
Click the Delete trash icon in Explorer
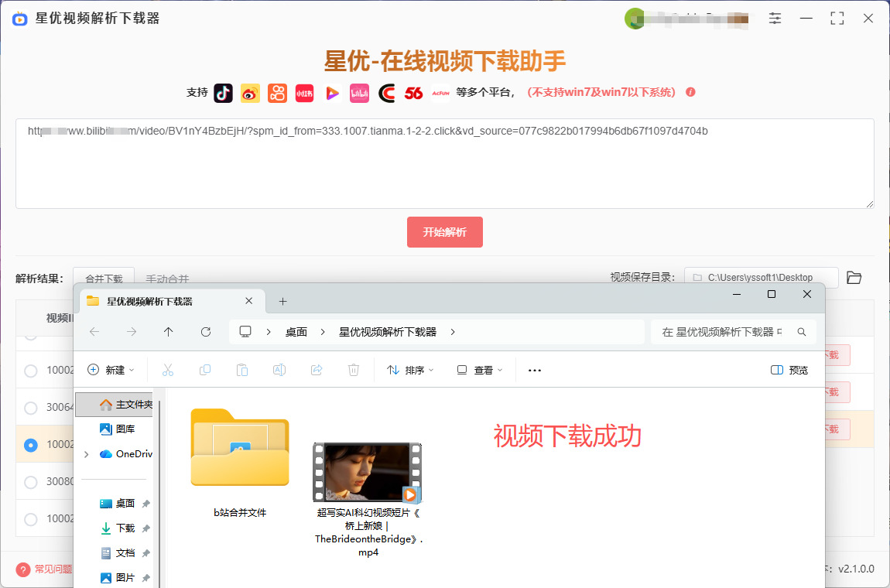pyautogui.click(x=354, y=370)
